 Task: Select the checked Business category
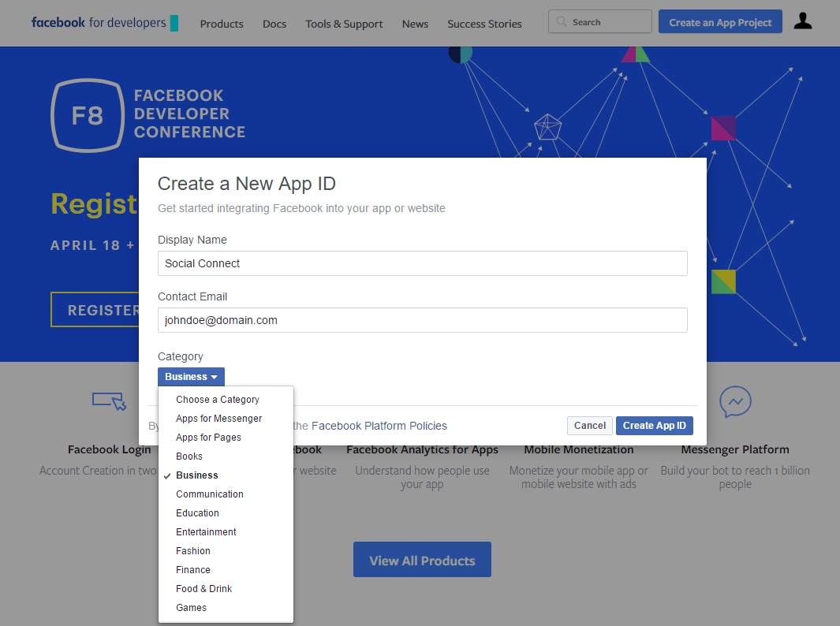point(226,475)
